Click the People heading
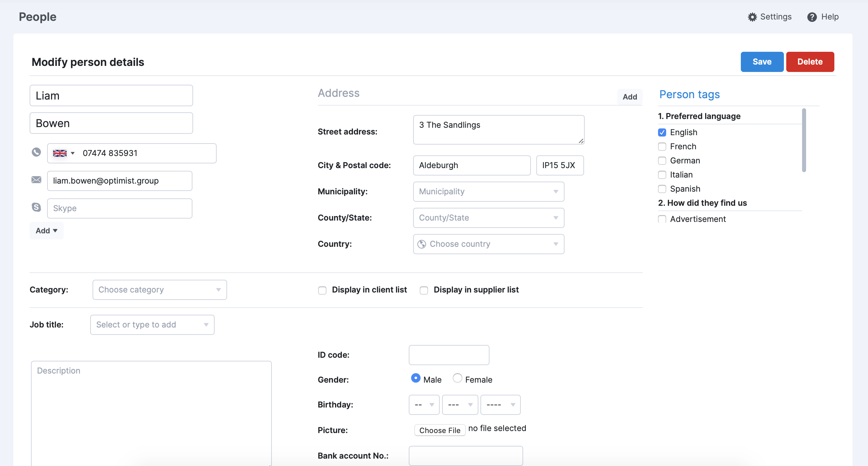Viewport: 868px width, 466px height. [37, 17]
